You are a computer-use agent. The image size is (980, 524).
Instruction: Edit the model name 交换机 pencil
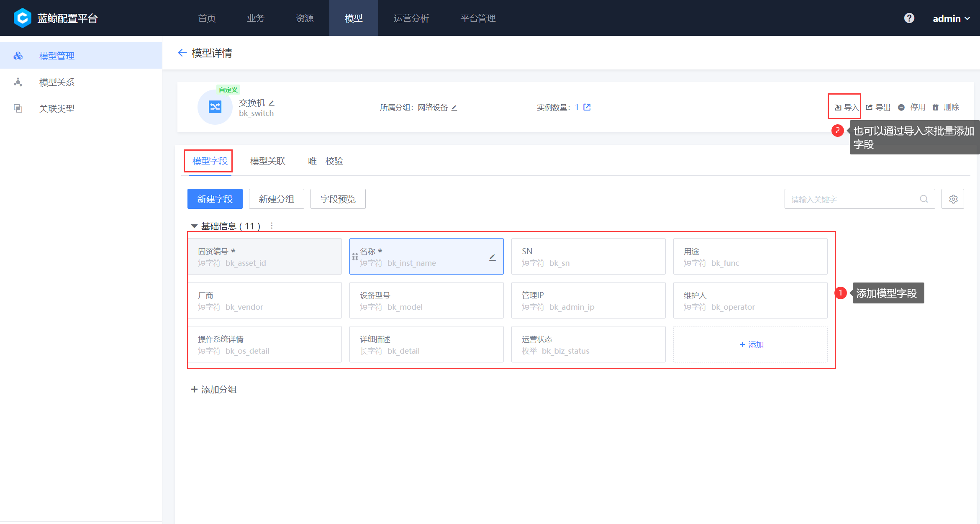272,103
